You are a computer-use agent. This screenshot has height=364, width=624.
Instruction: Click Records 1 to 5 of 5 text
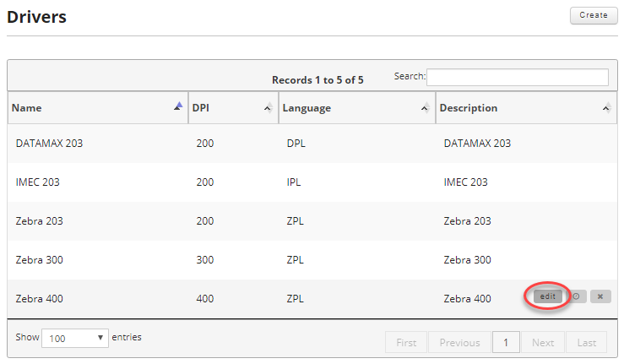[x=317, y=80]
